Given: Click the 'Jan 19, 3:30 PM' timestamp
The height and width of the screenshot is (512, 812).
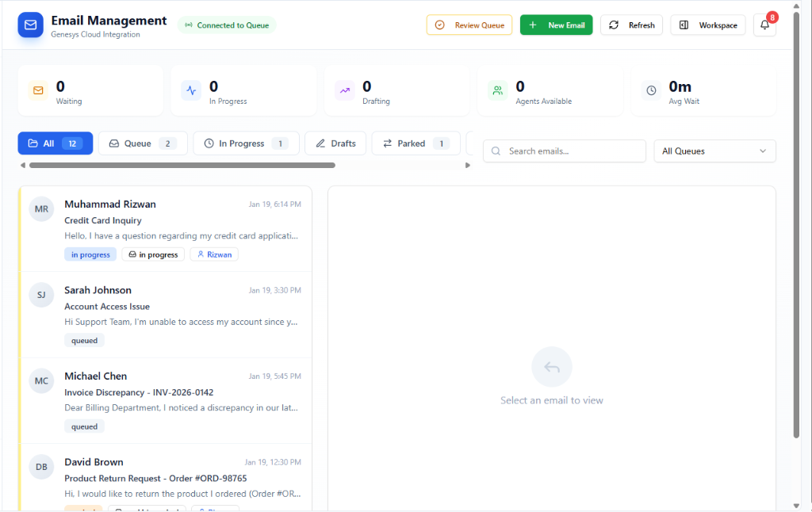Looking at the screenshot, I should 275,290.
